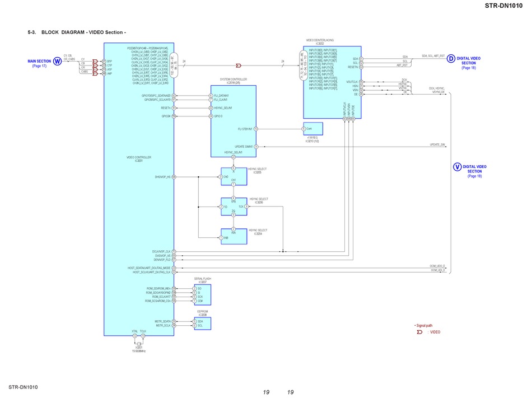The height and width of the screenshot is (398, 532).
Task: Click the "Cont" pin label in +1.8 REG block
Action: 309,129
